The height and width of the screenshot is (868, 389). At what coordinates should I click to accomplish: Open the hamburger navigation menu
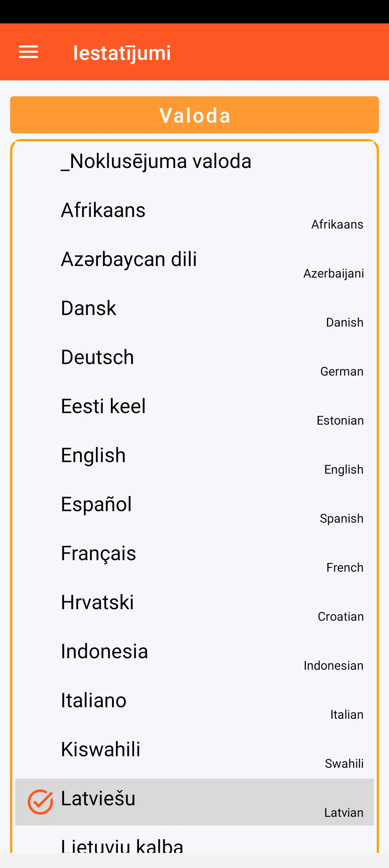click(28, 52)
